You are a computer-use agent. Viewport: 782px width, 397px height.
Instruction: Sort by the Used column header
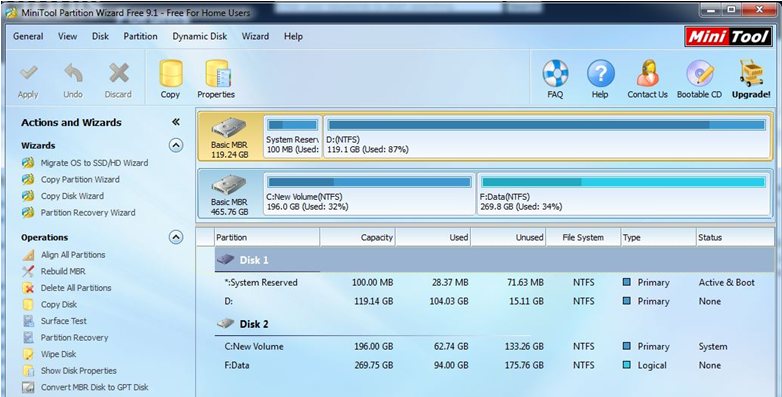[433, 237]
